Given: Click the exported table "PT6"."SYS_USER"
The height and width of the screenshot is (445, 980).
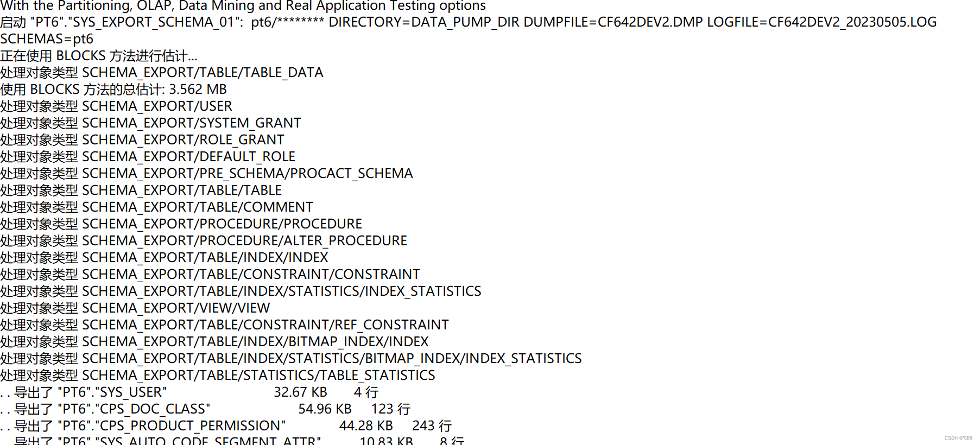Looking at the screenshot, I should tap(112, 392).
